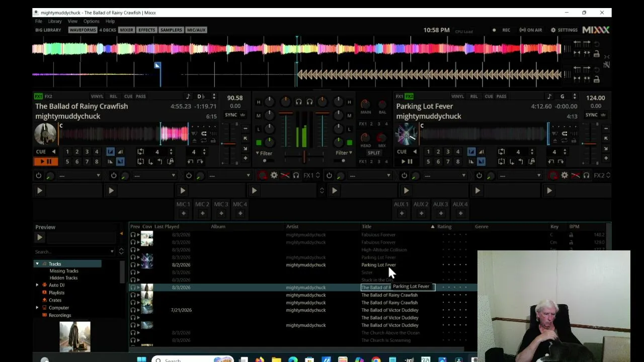Click deck 2 spinning vinyl cover art

click(407, 134)
